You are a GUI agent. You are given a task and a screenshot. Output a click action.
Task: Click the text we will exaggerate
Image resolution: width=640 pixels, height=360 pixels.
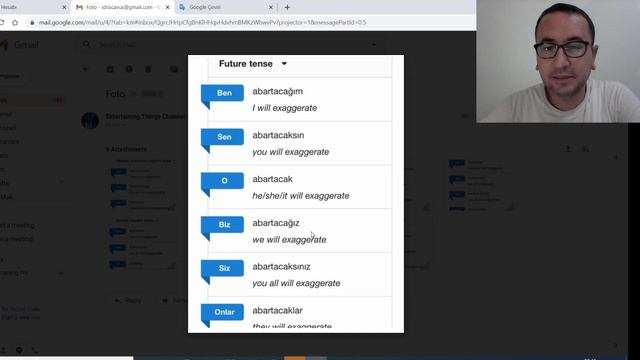[x=289, y=240]
